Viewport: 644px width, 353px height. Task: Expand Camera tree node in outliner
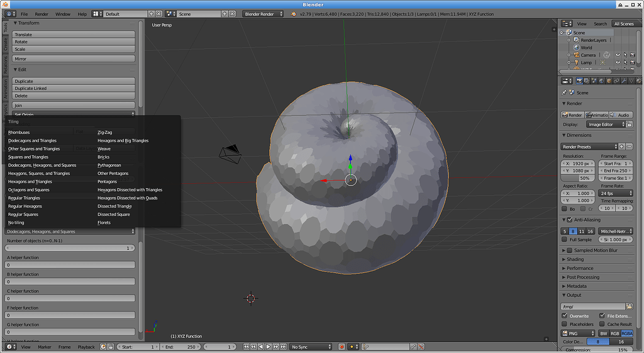[569, 55]
